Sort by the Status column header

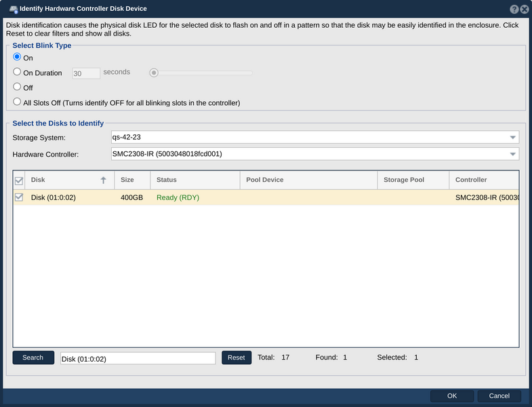[x=195, y=180]
